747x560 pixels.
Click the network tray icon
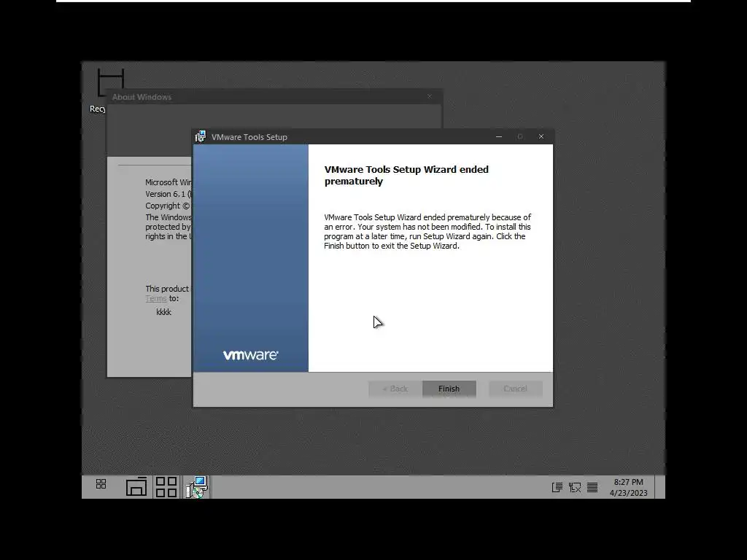(575, 487)
